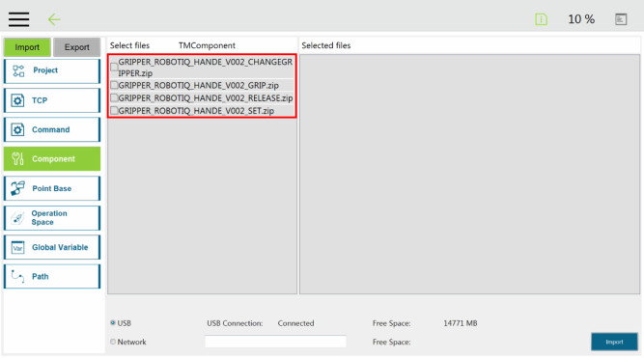Focus the Network path input field
Viewport: 644px width, 358px height.
click(275, 342)
